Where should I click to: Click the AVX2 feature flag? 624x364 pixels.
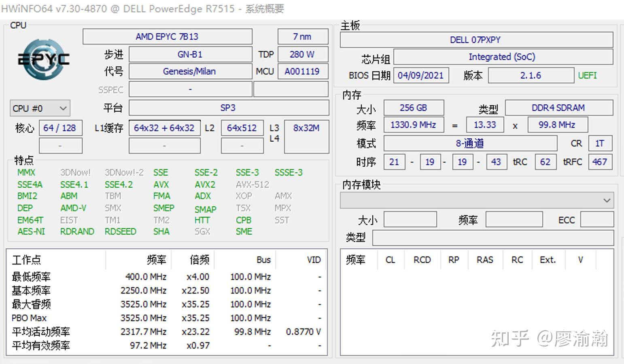click(x=205, y=184)
